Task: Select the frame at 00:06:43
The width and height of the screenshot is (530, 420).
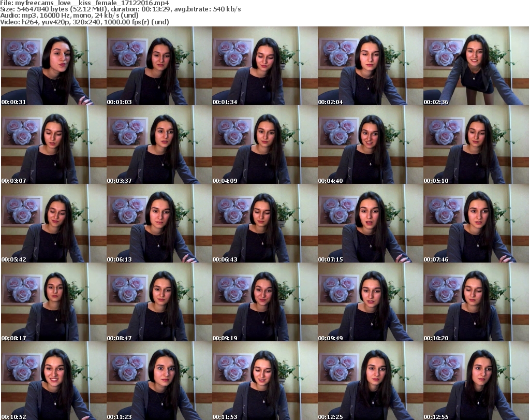Action: click(264, 224)
